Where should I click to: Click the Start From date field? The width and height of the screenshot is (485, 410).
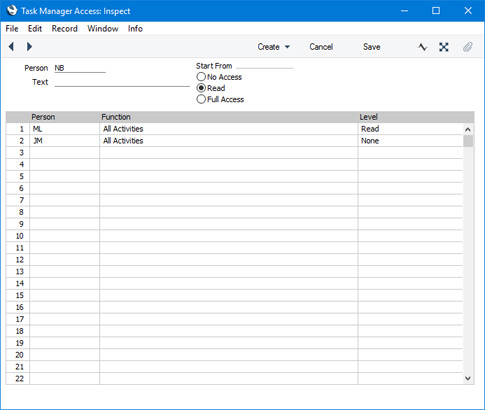tap(265, 65)
